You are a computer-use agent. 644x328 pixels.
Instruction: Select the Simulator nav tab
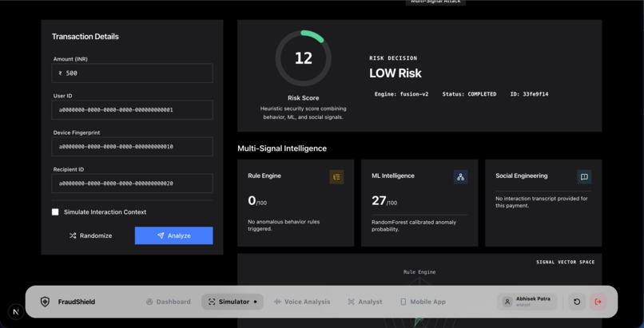233,302
